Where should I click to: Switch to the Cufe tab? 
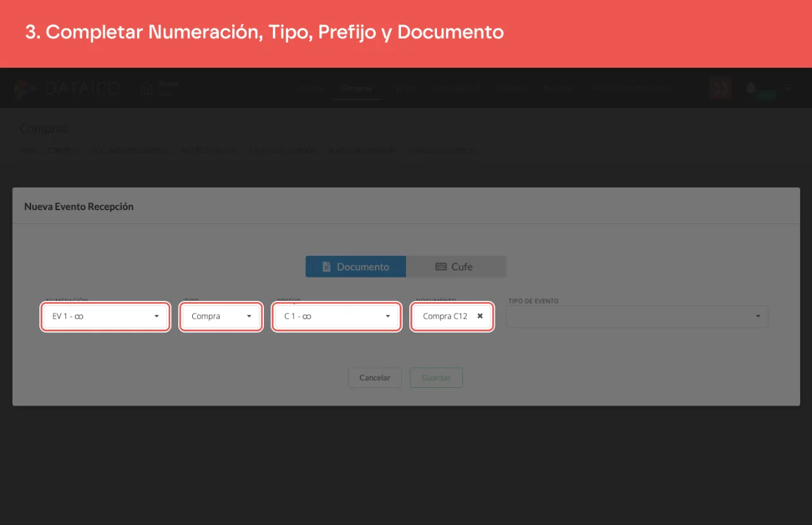[456, 267]
